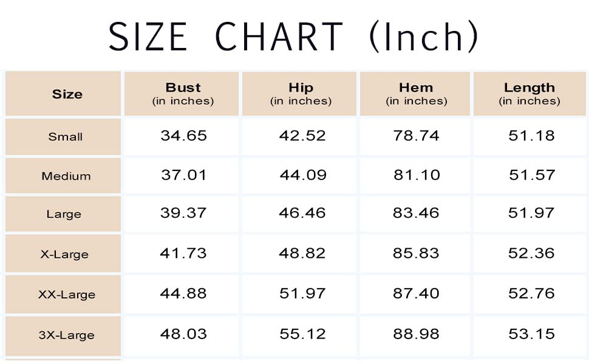Select Medium hip value 44.09
The width and height of the screenshot is (589, 364).
pyautogui.click(x=303, y=175)
